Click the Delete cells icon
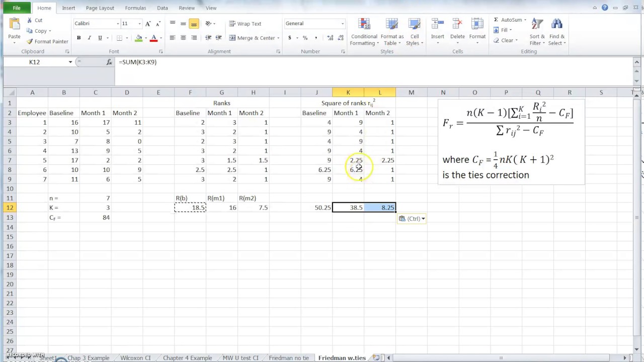Screen dimensions: 644x362 (x=457, y=24)
